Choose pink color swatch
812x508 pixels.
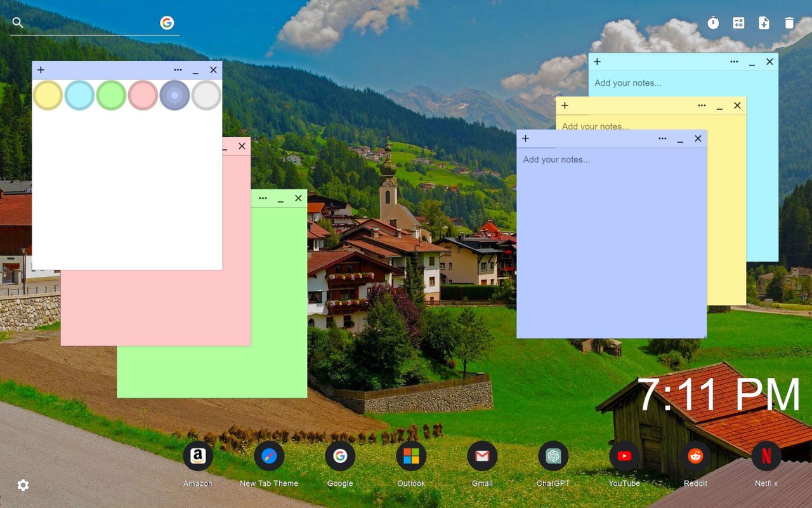coord(143,95)
